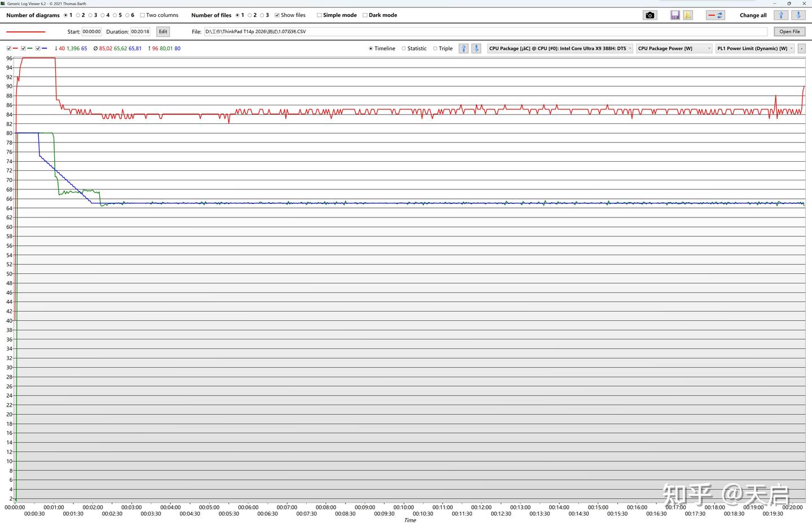Click the 64 value on the Y axis
Viewport: 812px width, 528px height.
pyautogui.click(x=9, y=208)
